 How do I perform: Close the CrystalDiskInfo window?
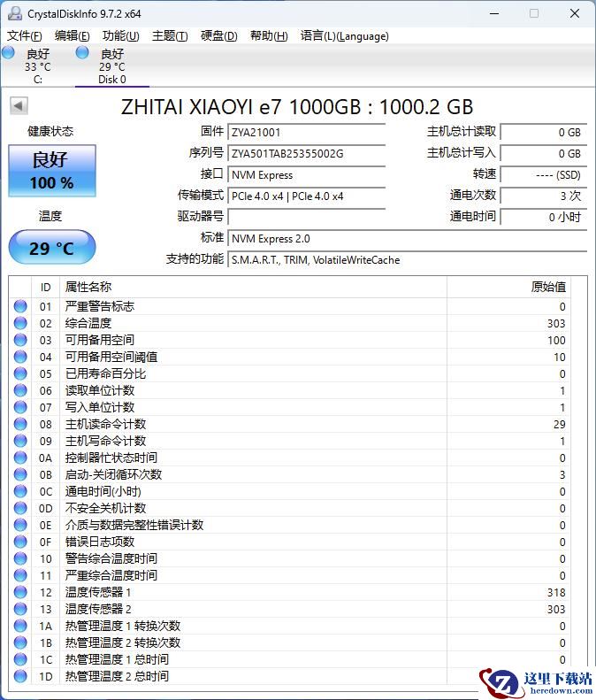click(575, 13)
